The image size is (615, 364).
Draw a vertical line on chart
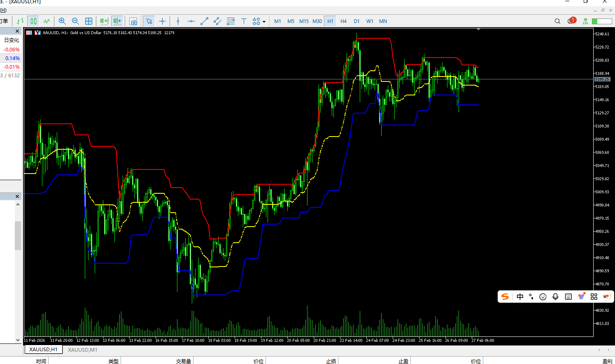click(x=178, y=21)
